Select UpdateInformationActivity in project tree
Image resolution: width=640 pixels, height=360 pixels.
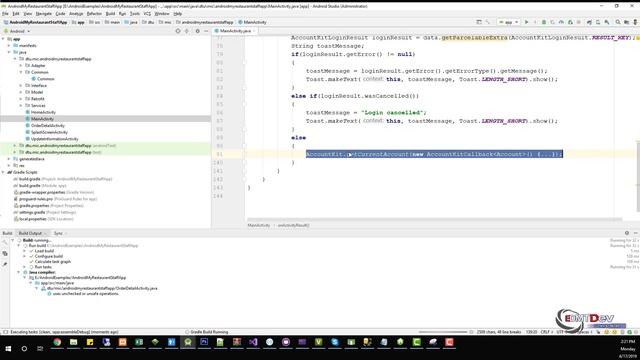click(x=54, y=139)
